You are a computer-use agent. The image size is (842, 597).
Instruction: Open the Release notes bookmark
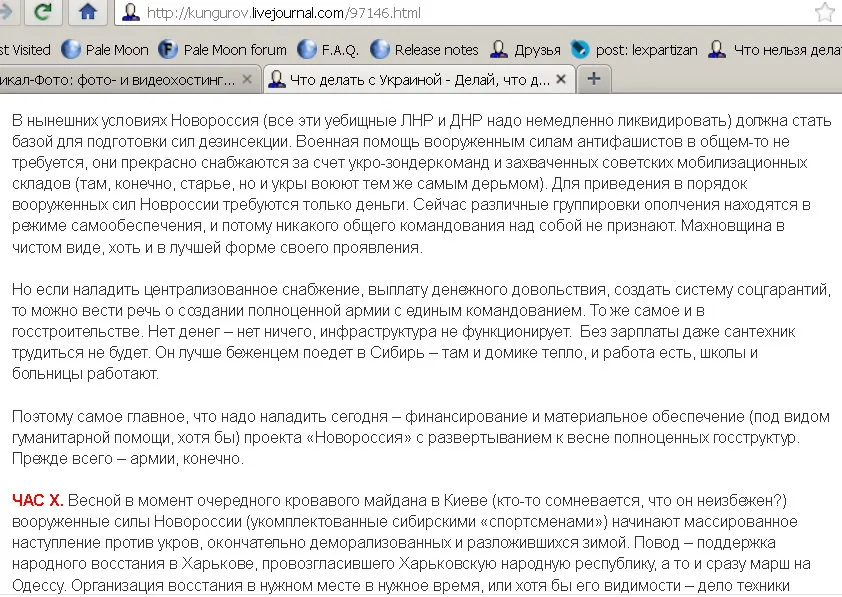[x=424, y=50]
